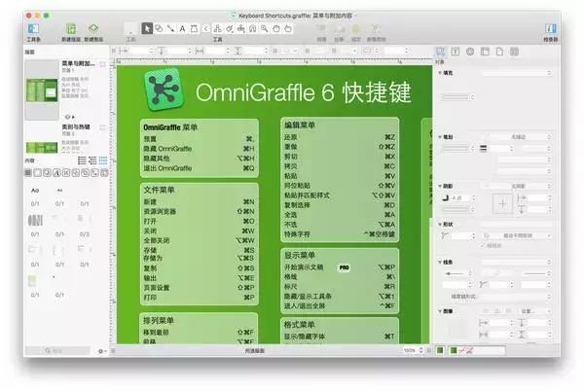Choose the Rubber Stamp tool
Image resolution: width=584 pixels, height=392 pixels.
point(241,28)
